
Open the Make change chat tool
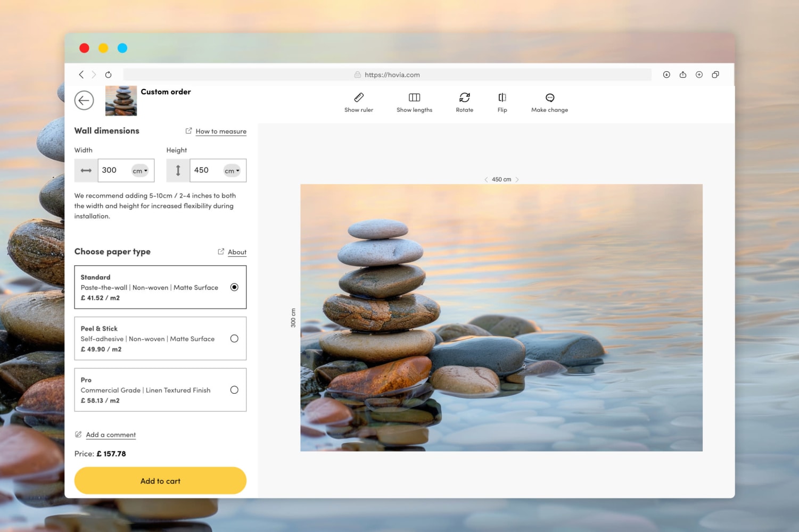550,103
